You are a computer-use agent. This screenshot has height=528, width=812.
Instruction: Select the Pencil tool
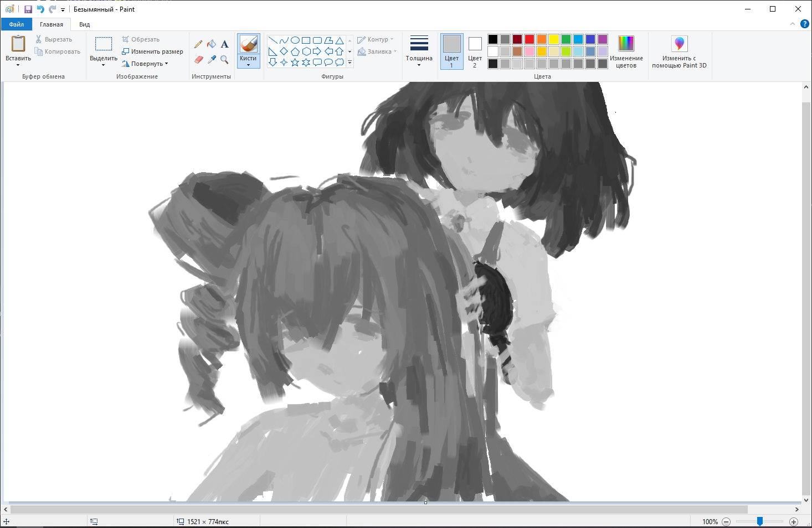coord(198,44)
